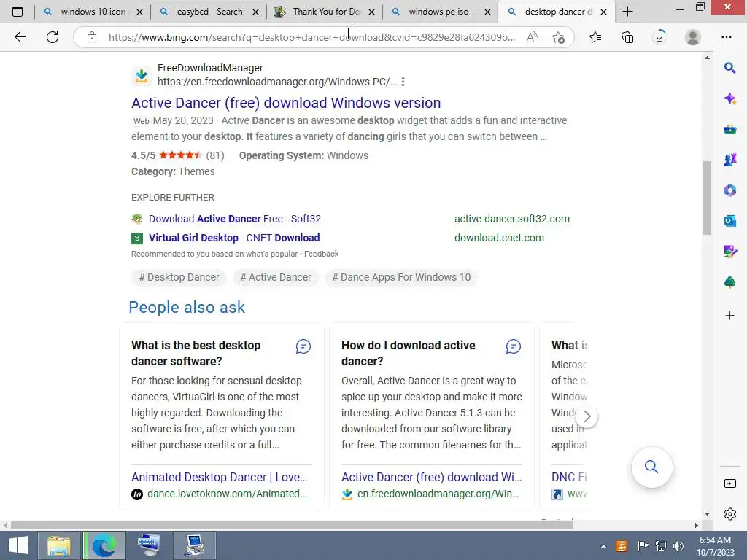The image size is (747, 560).
Task: Open the browser profile avatar
Action: (693, 37)
